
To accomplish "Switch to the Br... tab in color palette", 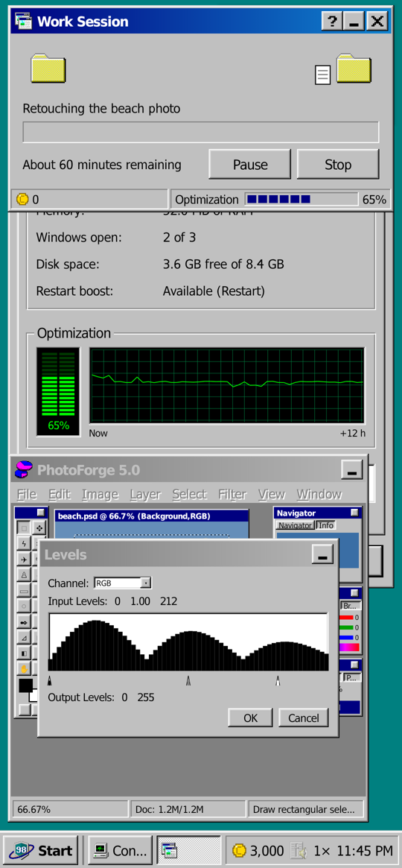I will pyautogui.click(x=351, y=606).
